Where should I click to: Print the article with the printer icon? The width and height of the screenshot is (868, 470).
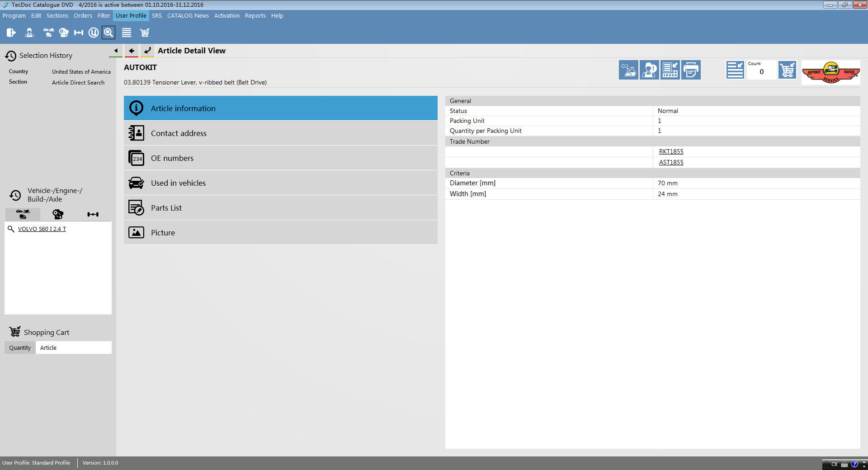[691, 70]
